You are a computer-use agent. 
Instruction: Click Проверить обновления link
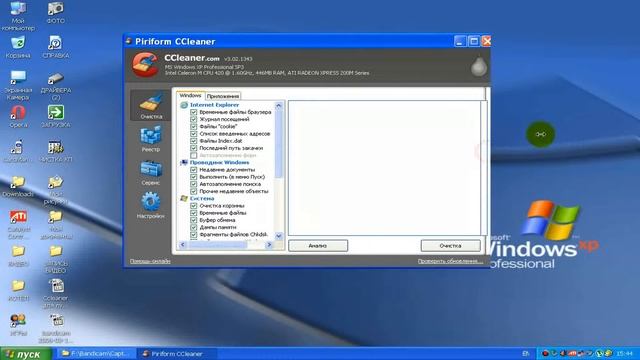pos(450,261)
